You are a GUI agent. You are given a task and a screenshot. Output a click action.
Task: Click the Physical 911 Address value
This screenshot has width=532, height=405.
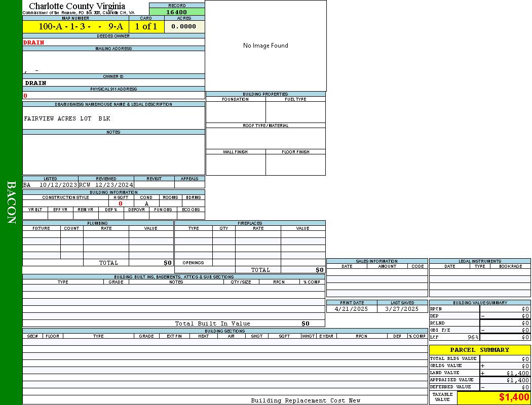coord(25,96)
